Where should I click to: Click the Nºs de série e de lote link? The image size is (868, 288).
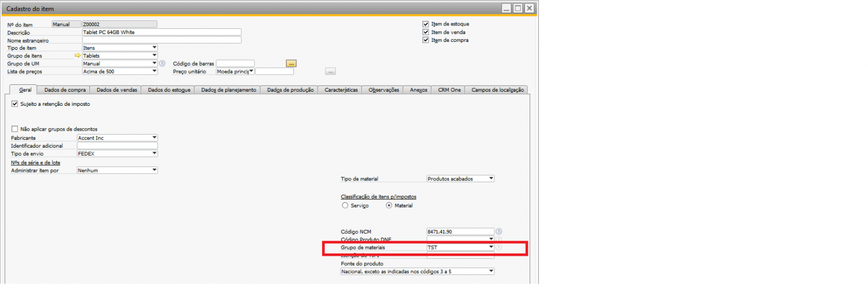click(x=36, y=162)
